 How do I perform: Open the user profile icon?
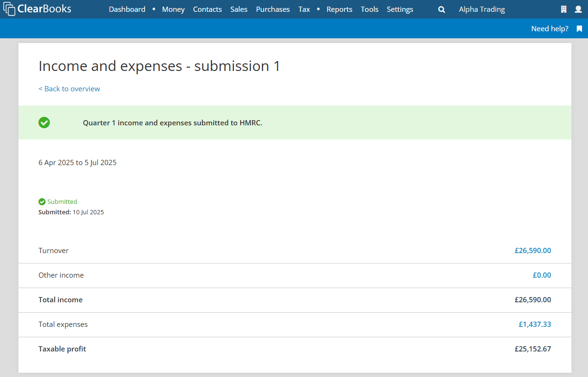pyautogui.click(x=578, y=9)
